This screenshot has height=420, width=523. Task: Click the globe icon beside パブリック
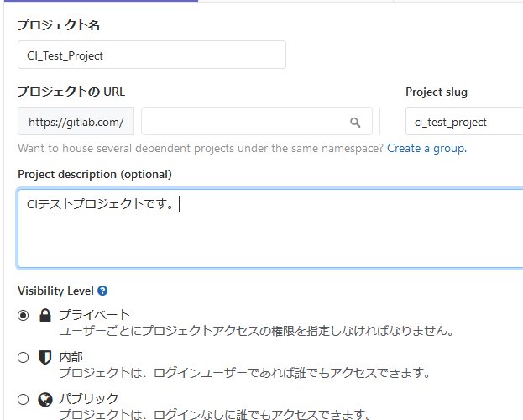point(45,399)
